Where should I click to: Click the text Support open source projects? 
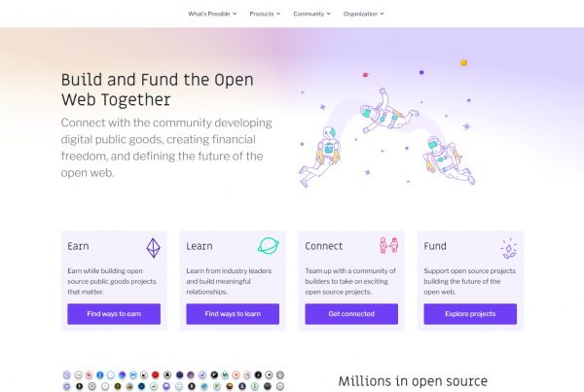point(470,281)
